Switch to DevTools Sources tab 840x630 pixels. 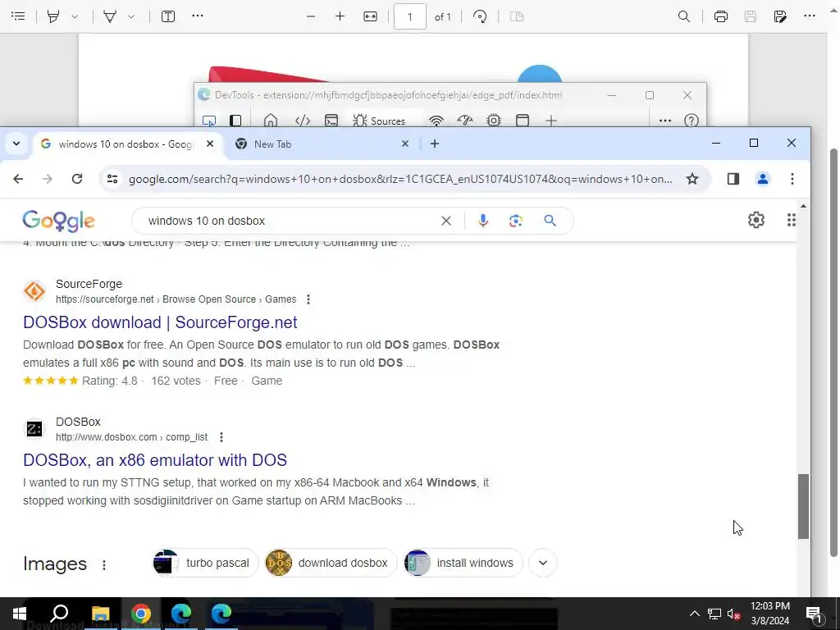click(379, 121)
